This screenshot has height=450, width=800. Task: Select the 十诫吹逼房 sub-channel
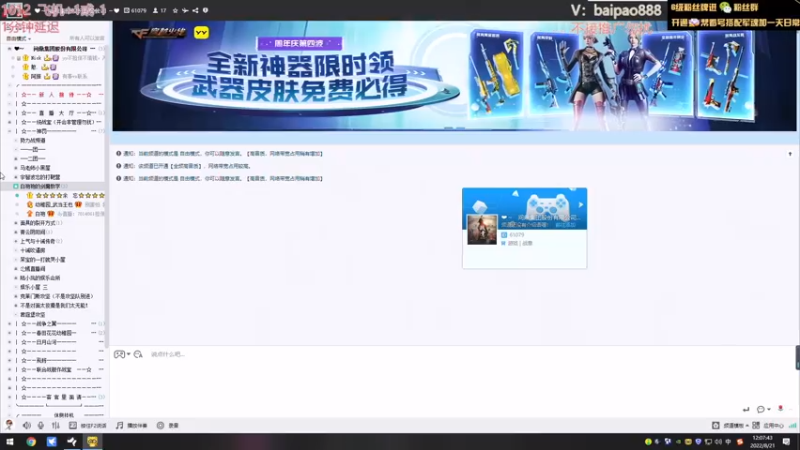[x=33, y=251]
